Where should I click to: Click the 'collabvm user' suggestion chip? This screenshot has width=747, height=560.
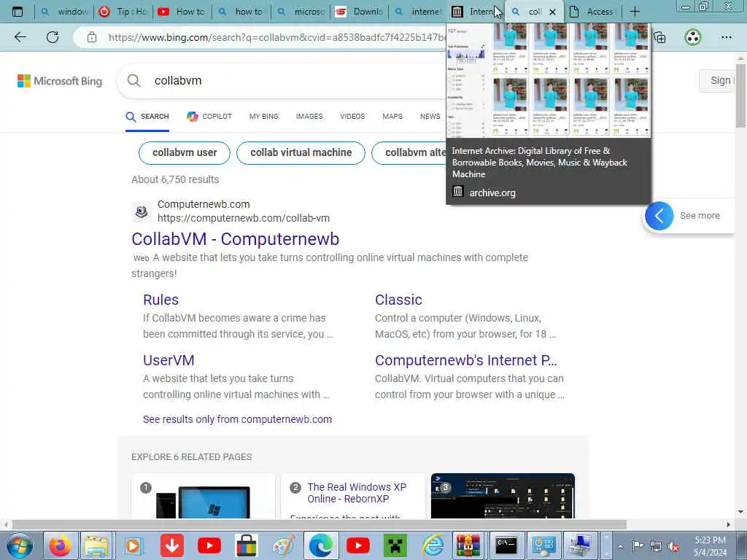pyautogui.click(x=185, y=153)
